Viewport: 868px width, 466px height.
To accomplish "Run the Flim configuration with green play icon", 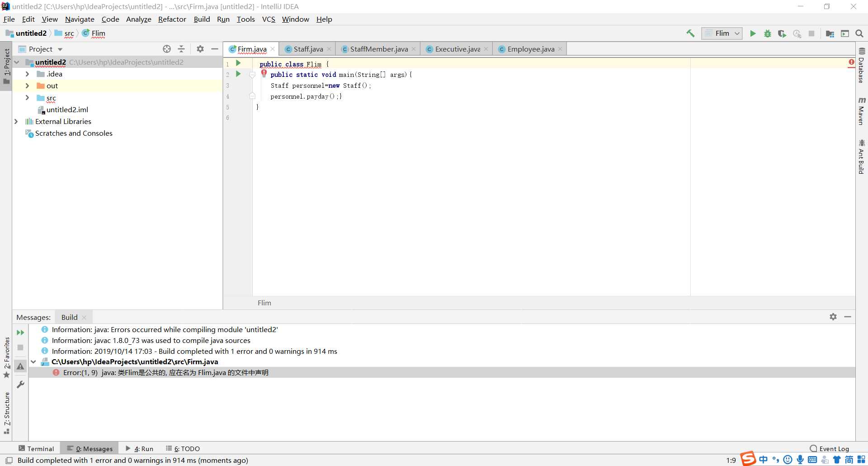I will [x=753, y=33].
